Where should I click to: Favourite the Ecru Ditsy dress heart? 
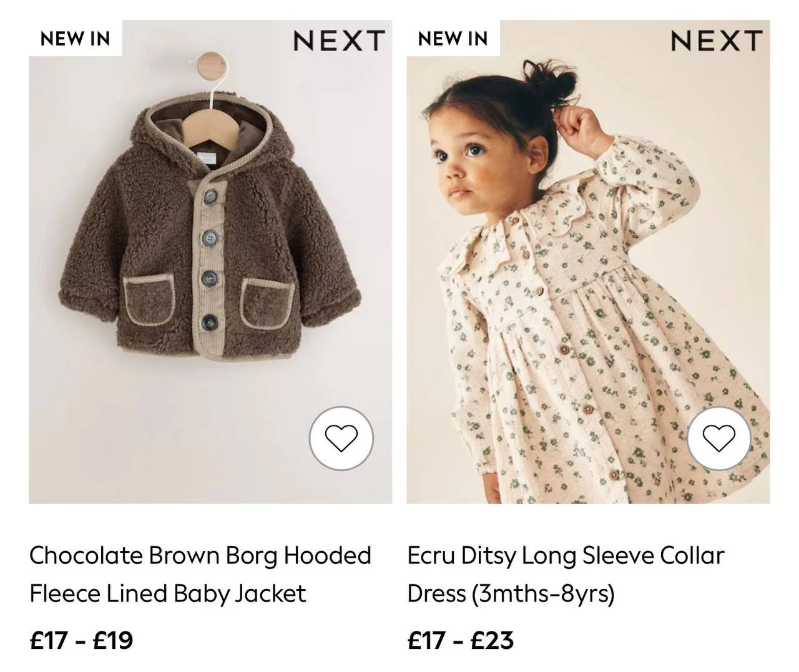[x=719, y=438]
